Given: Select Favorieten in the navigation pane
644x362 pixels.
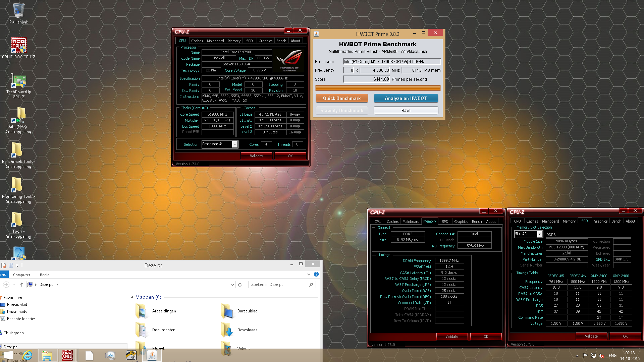Looking at the screenshot, I should coord(13,298).
